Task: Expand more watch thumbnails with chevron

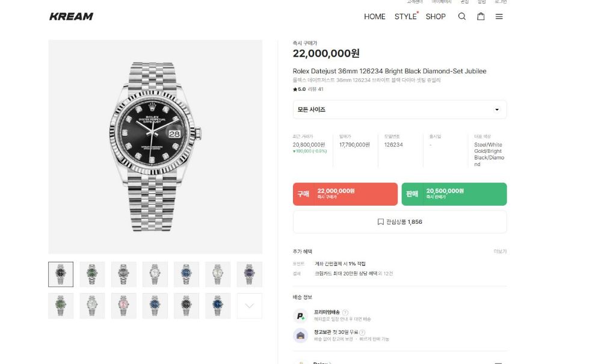Action: click(x=249, y=306)
